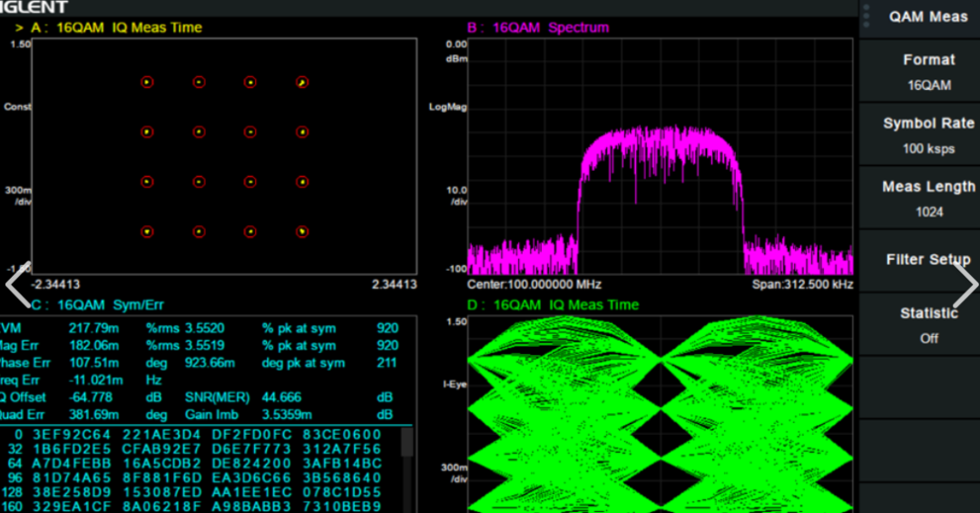Click the symbol table scrollbar thumb

tap(407, 441)
